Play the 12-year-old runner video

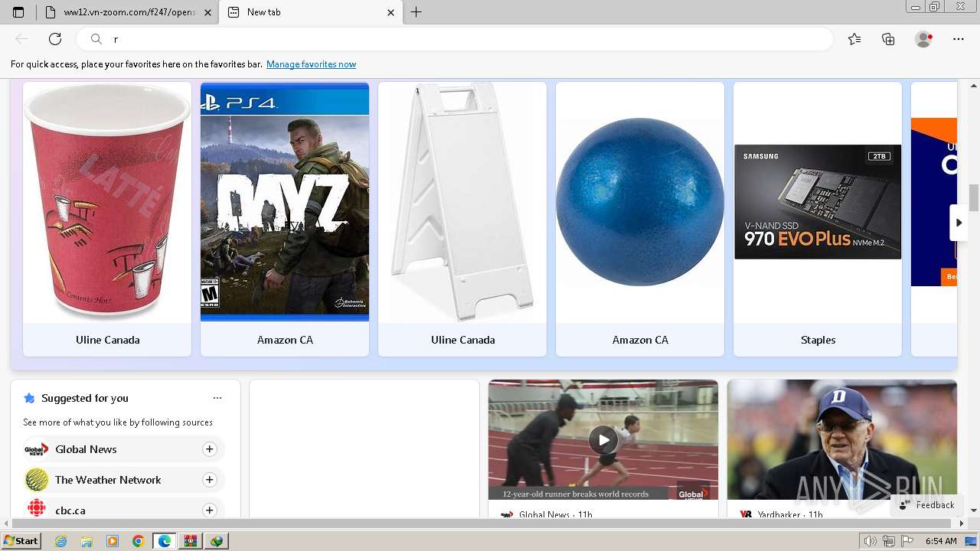click(603, 440)
